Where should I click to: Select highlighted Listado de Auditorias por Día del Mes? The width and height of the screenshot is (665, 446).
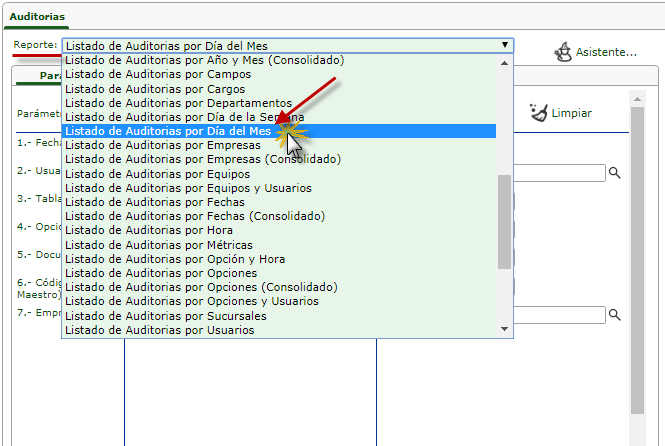pos(279,131)
